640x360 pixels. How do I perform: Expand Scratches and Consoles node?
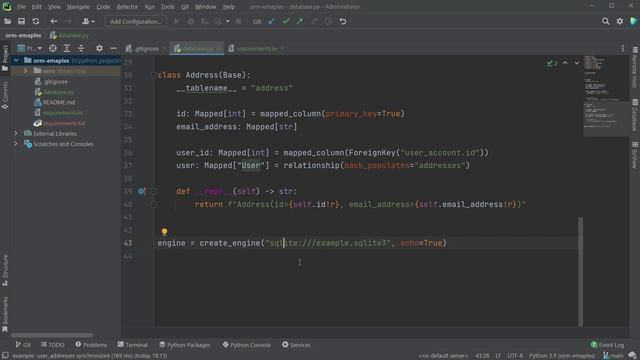[x=16, y=144]
